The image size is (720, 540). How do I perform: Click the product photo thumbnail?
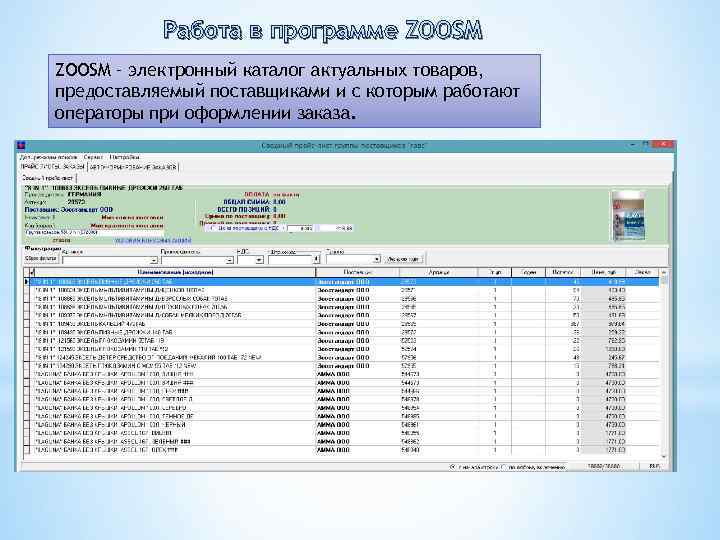pyautogui.click(x=628, y=216)
